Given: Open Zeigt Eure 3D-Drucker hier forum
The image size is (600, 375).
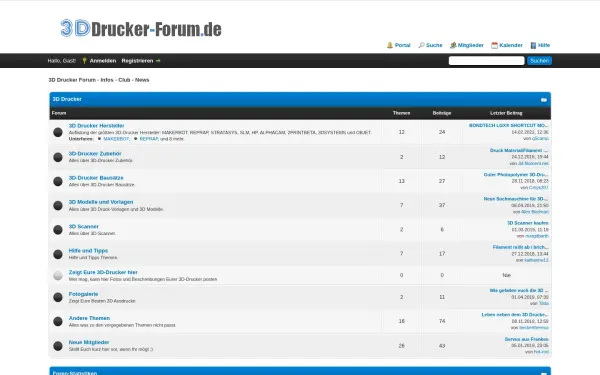Looking at the screenshot, I should (103, 272).
